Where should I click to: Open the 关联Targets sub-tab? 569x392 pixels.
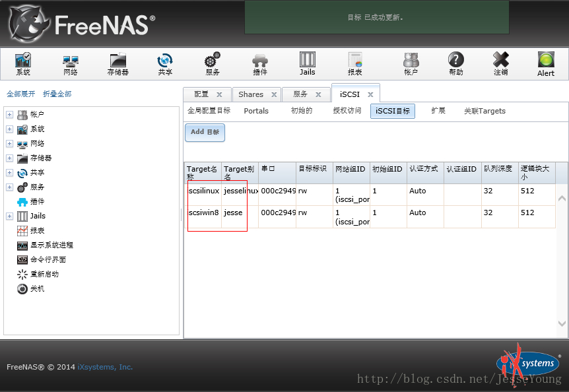(x=485, y=111)
